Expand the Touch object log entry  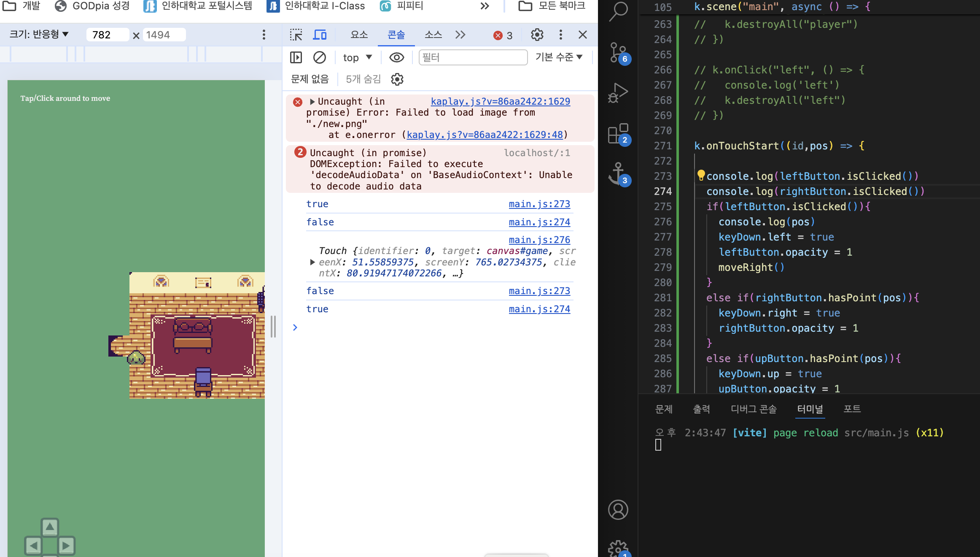tap(312, 262)
